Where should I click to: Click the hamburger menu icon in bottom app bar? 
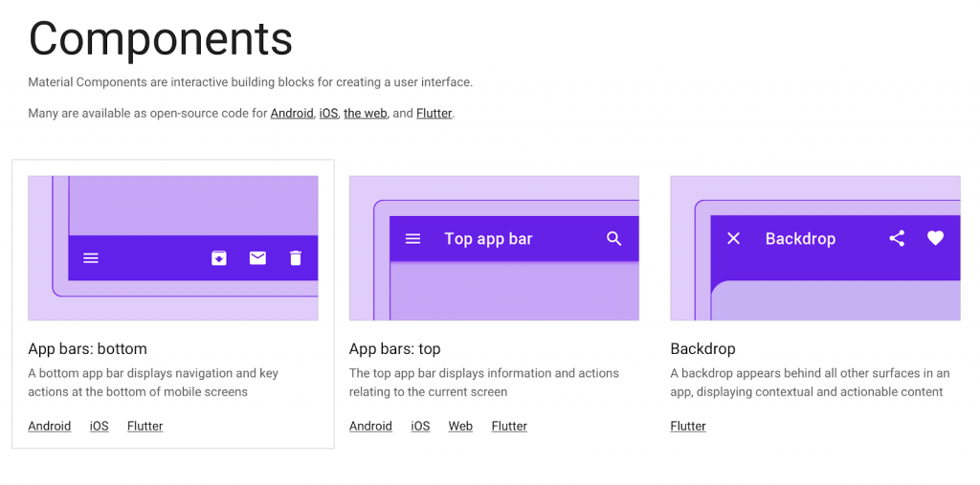(91, 258)
